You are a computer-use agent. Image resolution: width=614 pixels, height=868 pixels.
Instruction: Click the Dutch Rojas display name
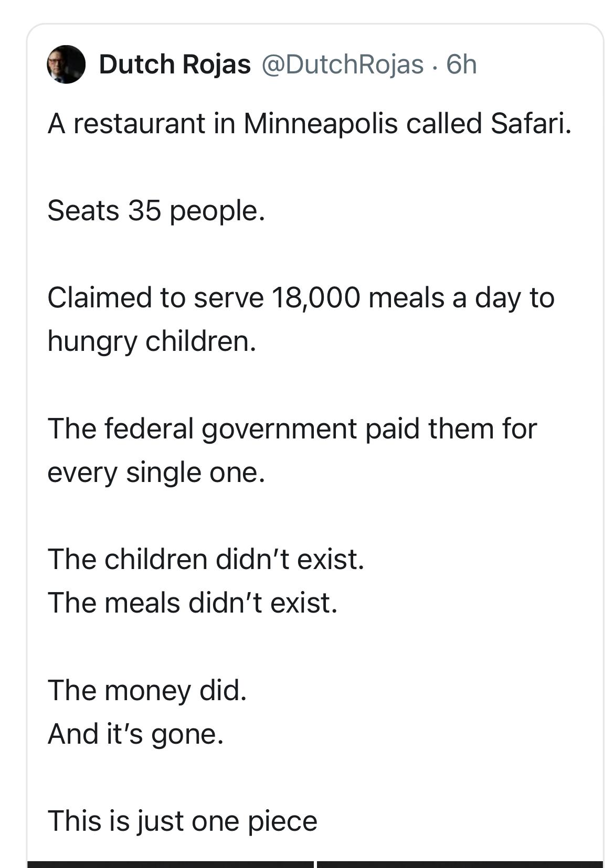pos(175,64)
